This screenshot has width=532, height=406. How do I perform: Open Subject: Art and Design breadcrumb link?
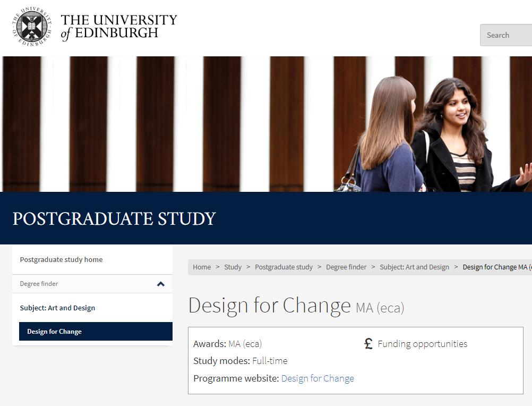pos(414,267)
